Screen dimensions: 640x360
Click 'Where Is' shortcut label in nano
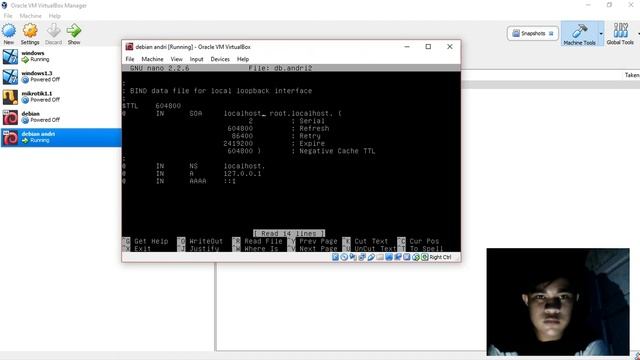[261, 249]
